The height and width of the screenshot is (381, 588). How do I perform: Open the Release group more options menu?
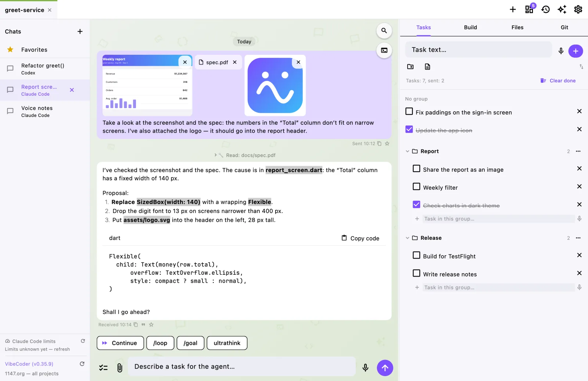(578, 238)
